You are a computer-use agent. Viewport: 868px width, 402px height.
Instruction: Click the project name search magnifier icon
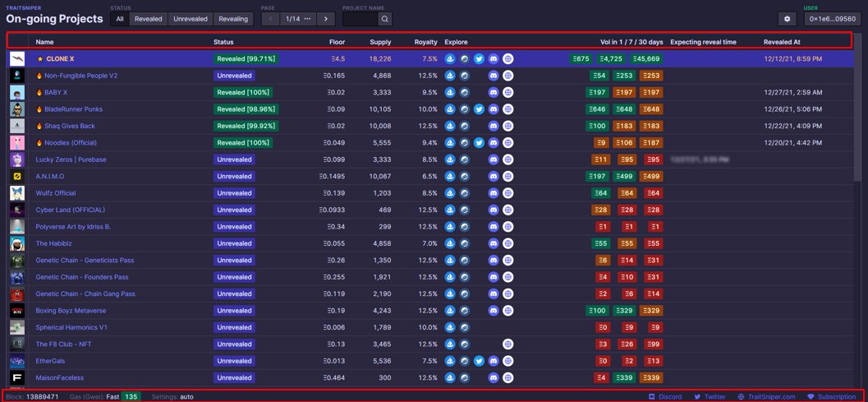tap(385, 19)
